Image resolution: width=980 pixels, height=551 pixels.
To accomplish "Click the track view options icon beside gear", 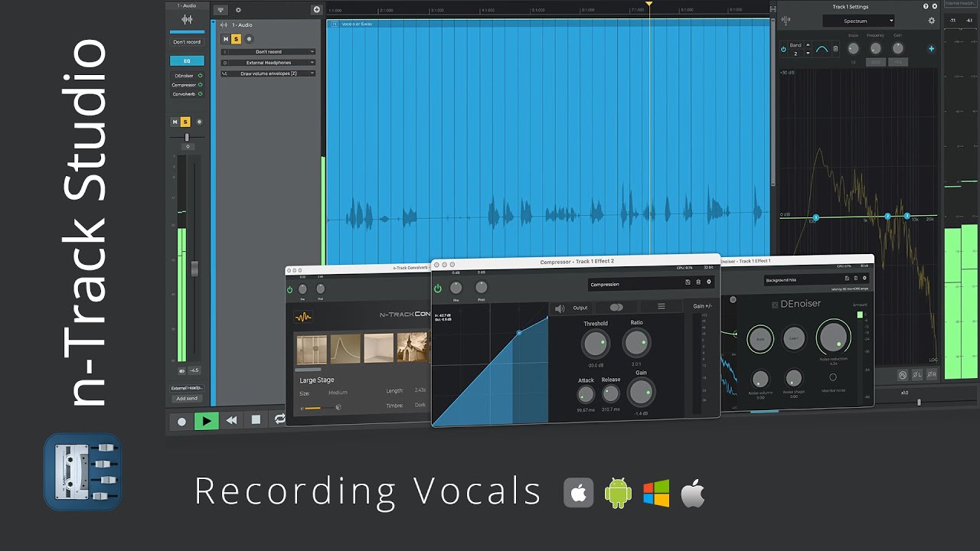I will (221, 10).
